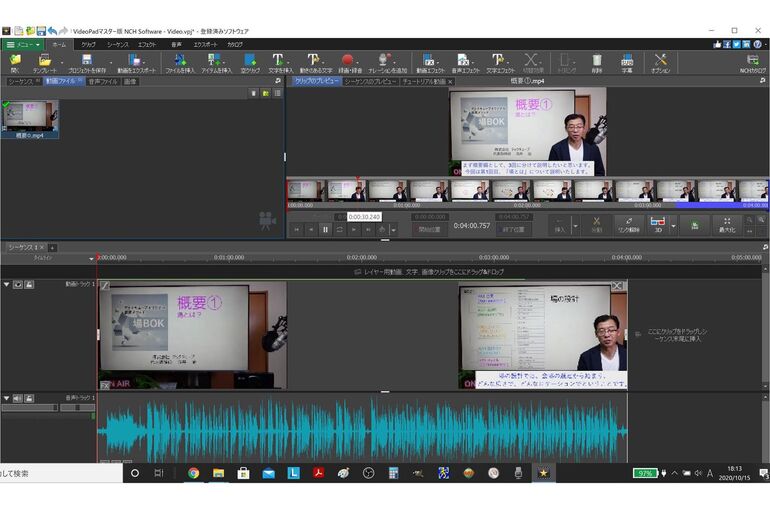Click the thumbs-up like icon
The image size is (770, 510).
[717, 44]
